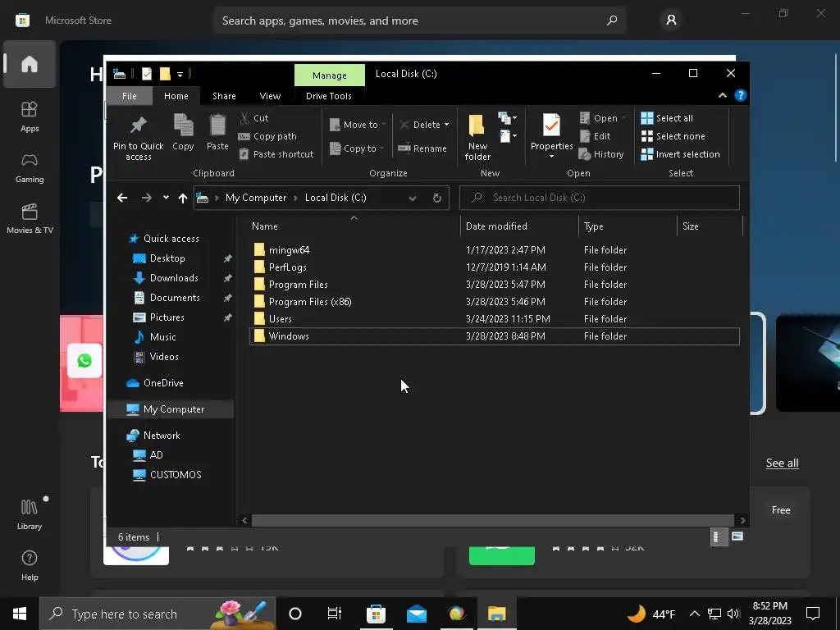The height and width of the screenshot is (630, 840).
Task: Open Apps section in Microsoft Store
Action: [x=30, y=116]
